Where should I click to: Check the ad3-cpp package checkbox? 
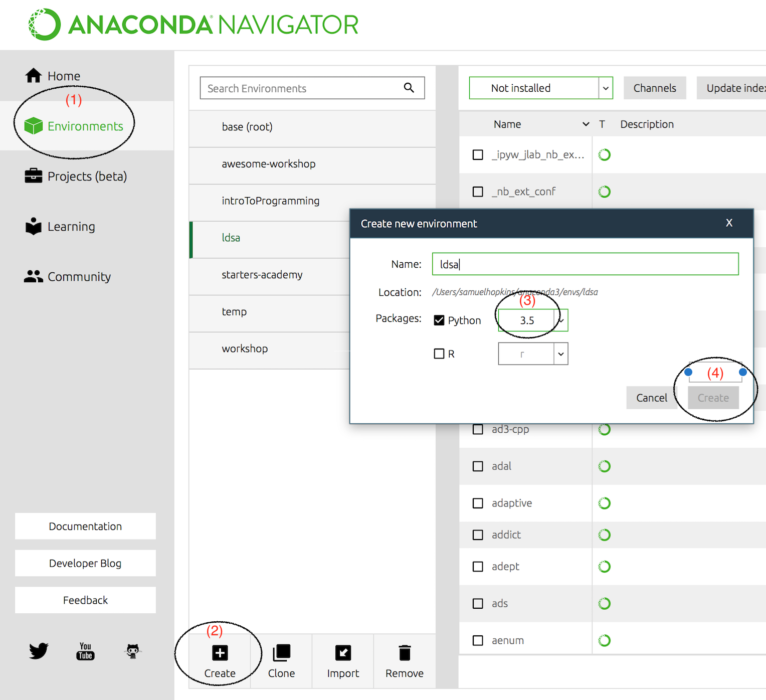click(x=478, y=430)
